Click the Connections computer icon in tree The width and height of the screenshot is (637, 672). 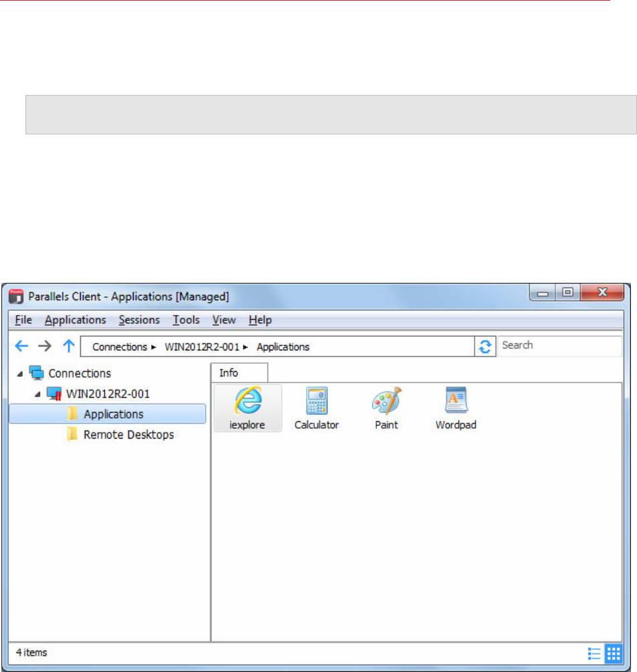pos(37,373)
